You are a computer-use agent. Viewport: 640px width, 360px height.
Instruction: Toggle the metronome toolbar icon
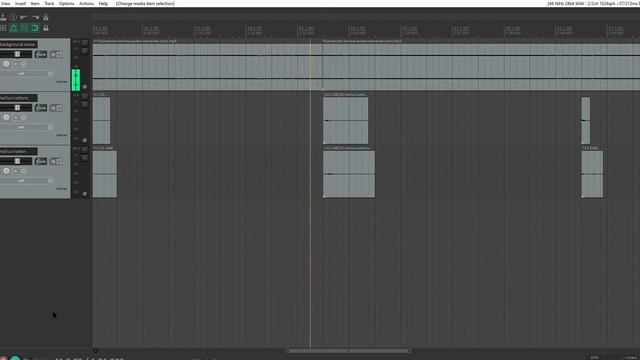46,17
